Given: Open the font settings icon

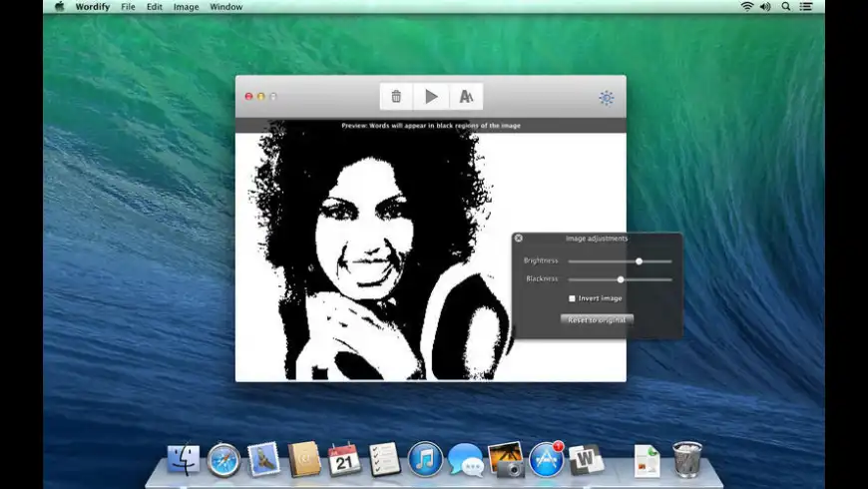Looking at the screenshot, I should point(466,97).
